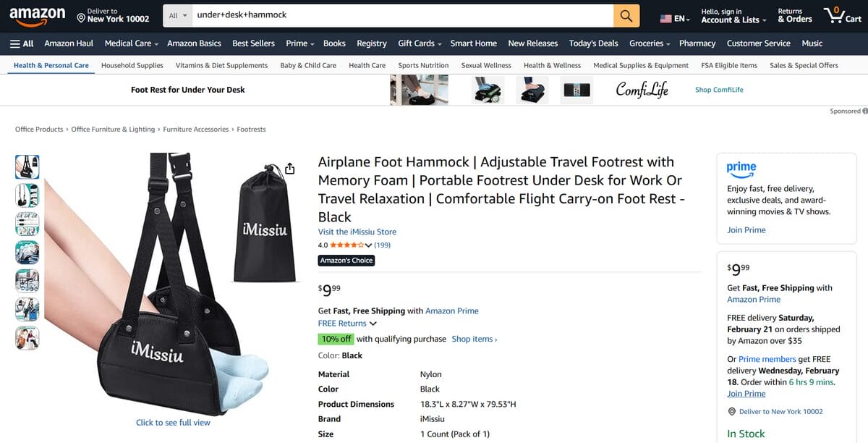Click Shop items next to 10% off
The height and width of the screenshot is (443, 868).
pos(472,338)
